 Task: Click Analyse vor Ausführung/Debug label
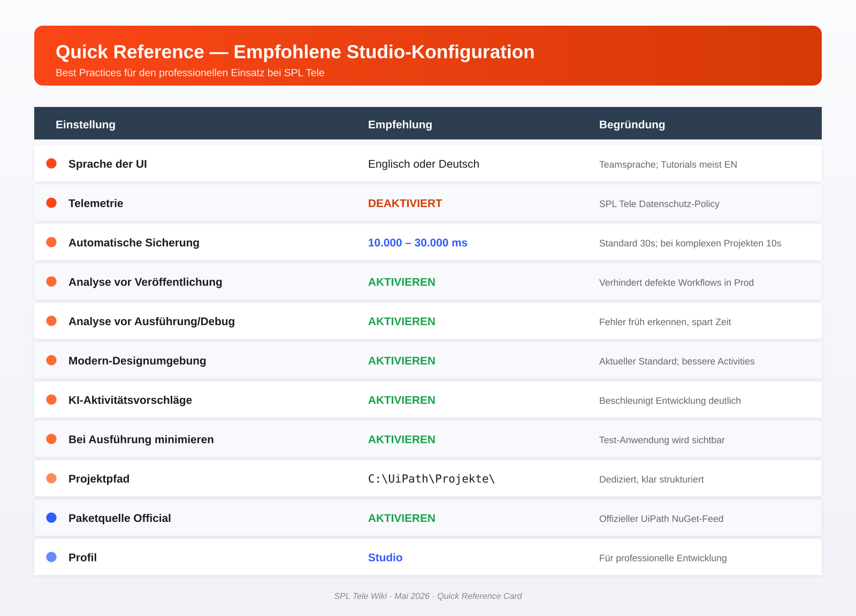[151, 321]
